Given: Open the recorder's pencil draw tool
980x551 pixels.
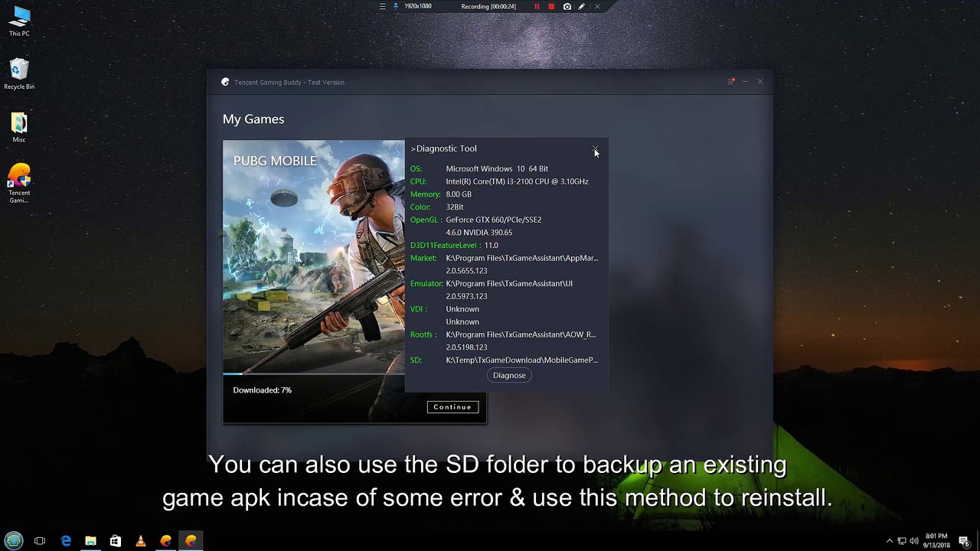Looking at the screenshot, I should coord(582,6).
